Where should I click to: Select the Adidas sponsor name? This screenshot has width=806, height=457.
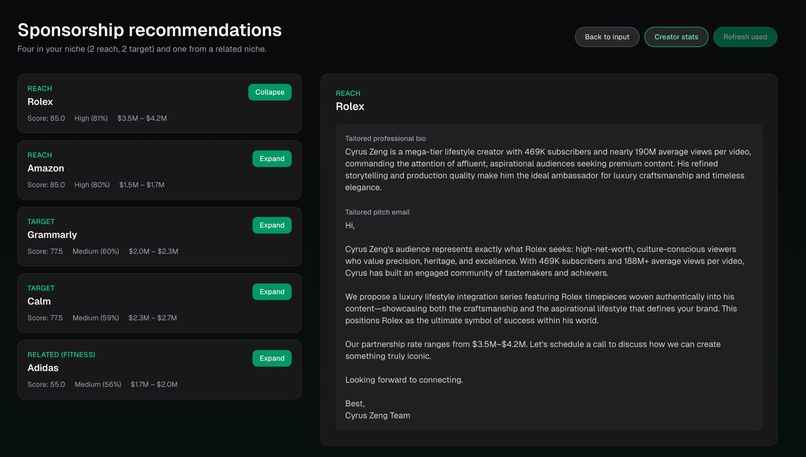(x=43, y=368)
